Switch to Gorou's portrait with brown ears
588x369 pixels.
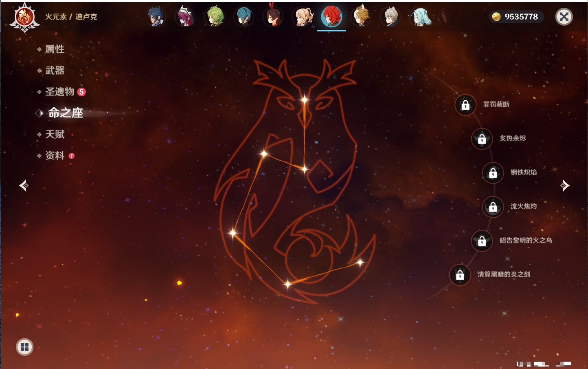pos(361,17)
